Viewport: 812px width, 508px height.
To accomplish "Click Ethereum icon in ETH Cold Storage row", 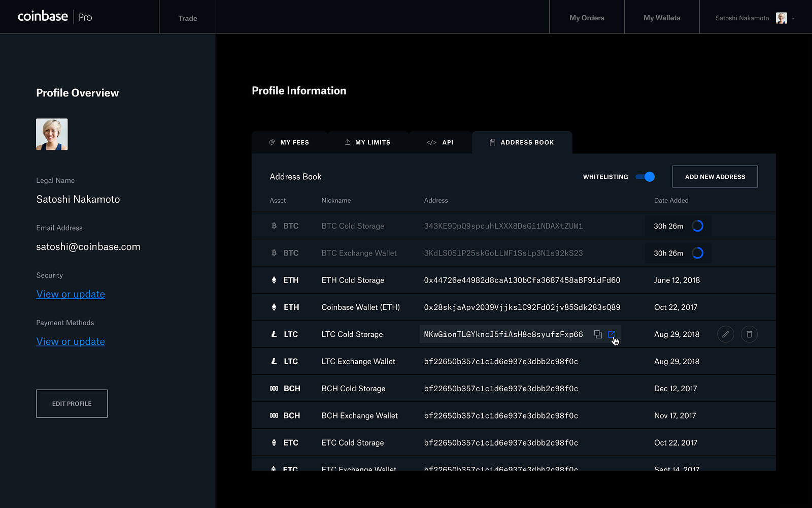I will [274, 280].
